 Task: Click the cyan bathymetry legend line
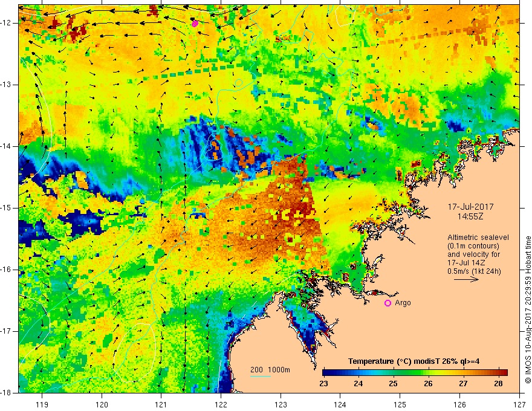261,376
